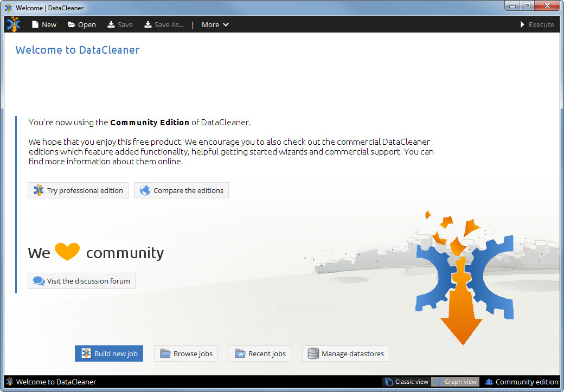Switch to Classic view
Image resolution: width=564 pixels, height=392 pixels.
click(x=406, y=381)
